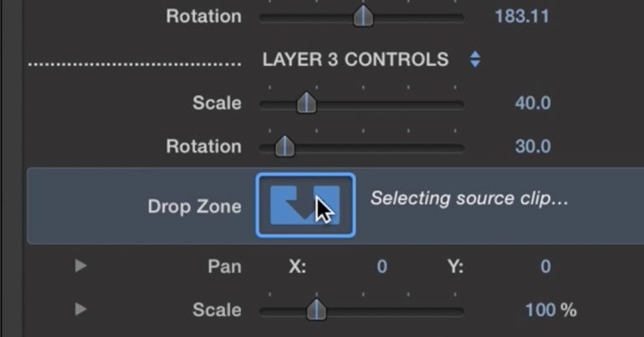Click the bottom Scale 100% slider handle

316,310
